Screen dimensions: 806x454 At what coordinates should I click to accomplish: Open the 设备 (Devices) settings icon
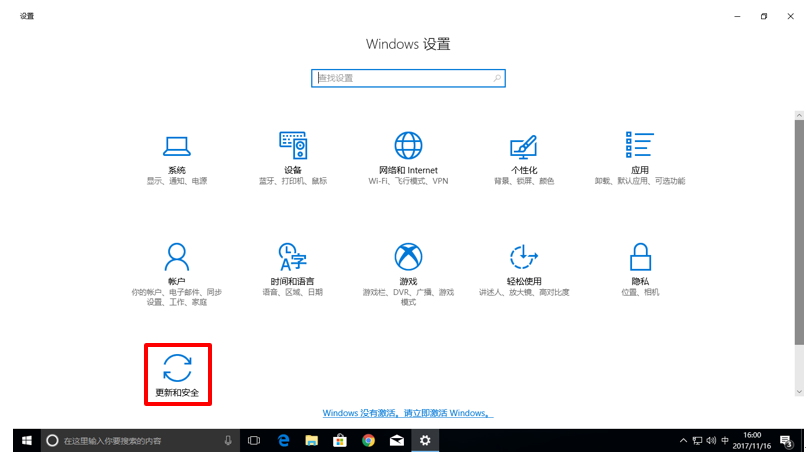(293, 146)
